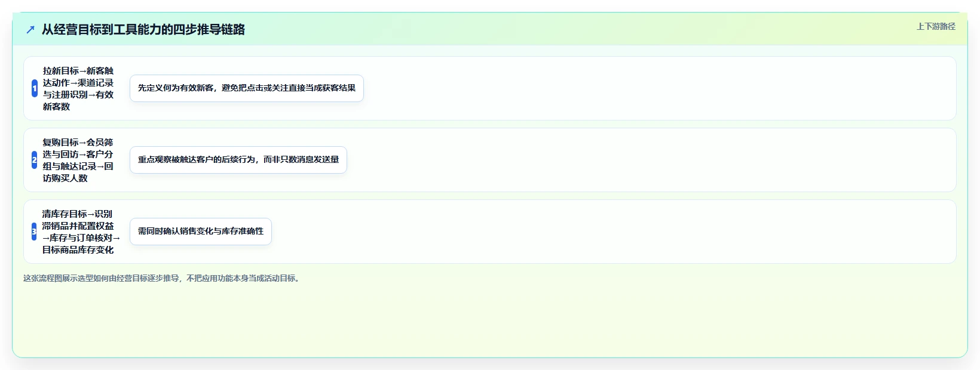
Task: Click the step 3 number badge
Action: pos(34,232)
